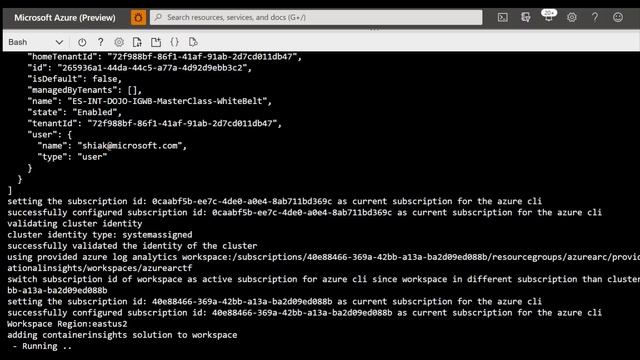The image size is (640, 360).
Task: Open Cloud Shell help question mark
Action: (x=100, y=42)
